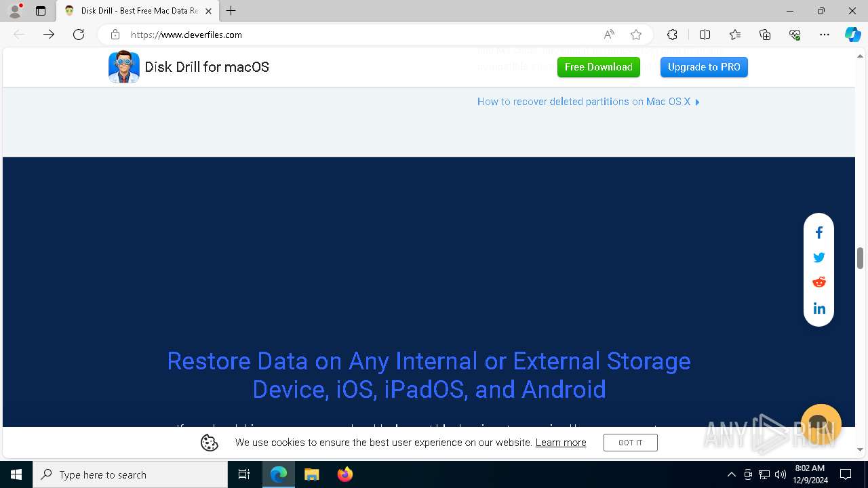The height and width of the screenshot is (488, 868).
Task: Close the Disk Drill tab
Action: (x=208, y=11)
